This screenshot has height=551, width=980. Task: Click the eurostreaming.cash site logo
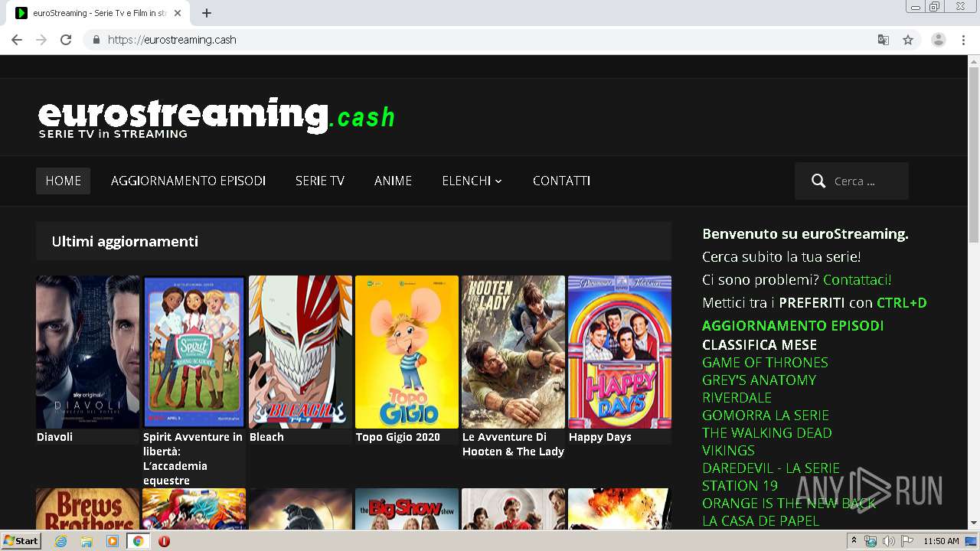[x=217, y=117]
